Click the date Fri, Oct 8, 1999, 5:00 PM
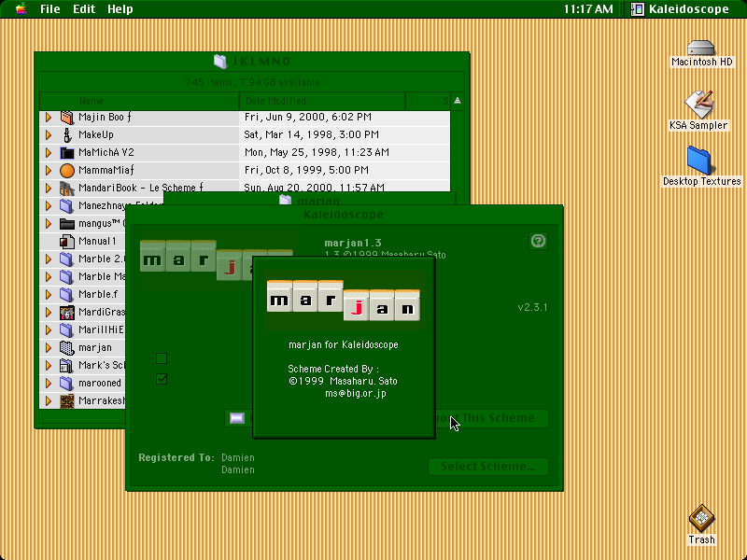Viewport: 747px width, 560px height. [x=306, y=170]
